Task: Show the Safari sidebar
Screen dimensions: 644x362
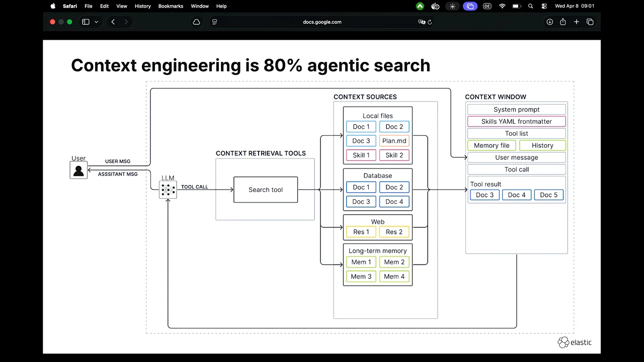Action: [86, 22]
